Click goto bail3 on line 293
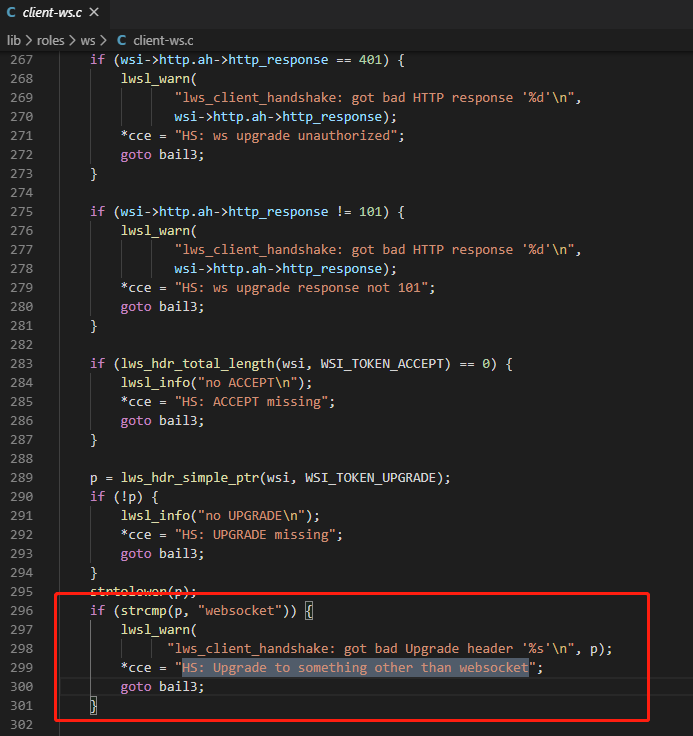Screen dimensions: 693x736 (x=162, y=554)
